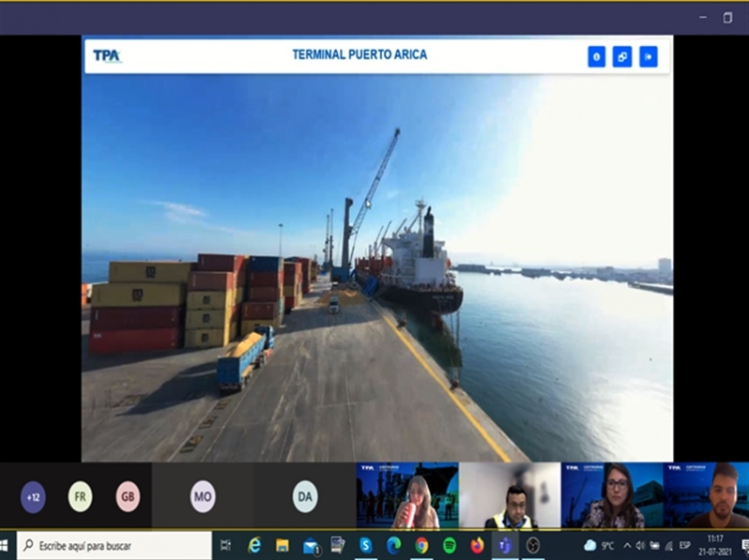This screenshot has height=560, width=749.
Task: Open OBS Studio from taskbar
Action: [532, 545]
